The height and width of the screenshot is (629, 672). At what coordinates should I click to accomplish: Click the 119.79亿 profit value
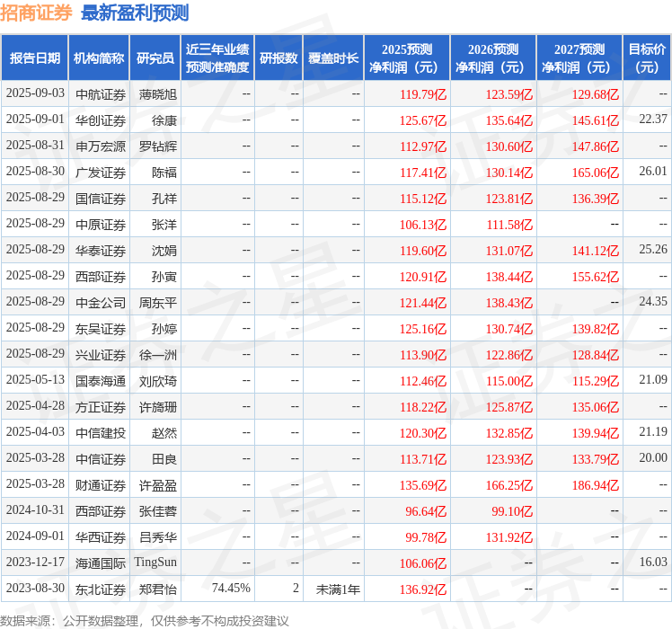pos(423,94)
